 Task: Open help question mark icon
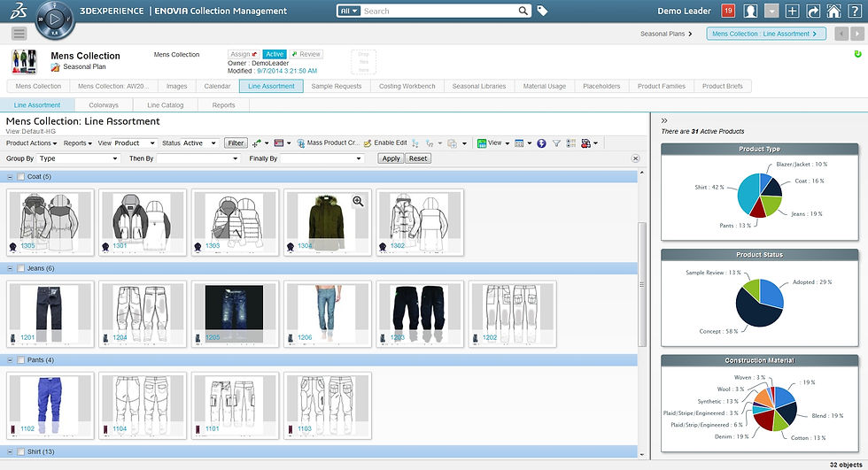(x=854, y=11)
